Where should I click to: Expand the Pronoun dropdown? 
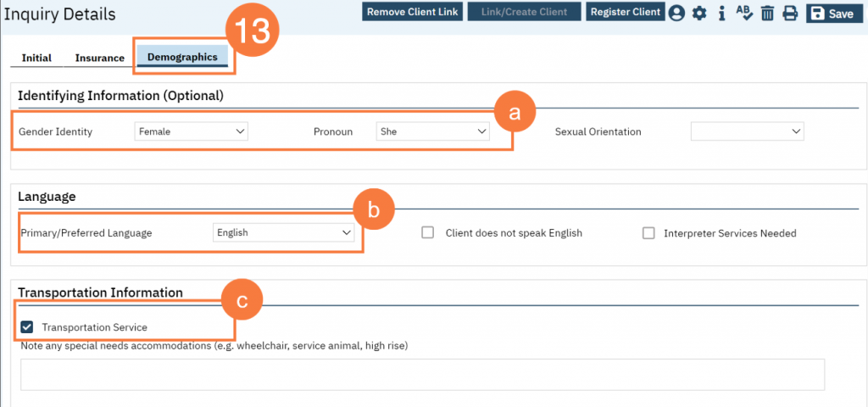pos(433,131)
